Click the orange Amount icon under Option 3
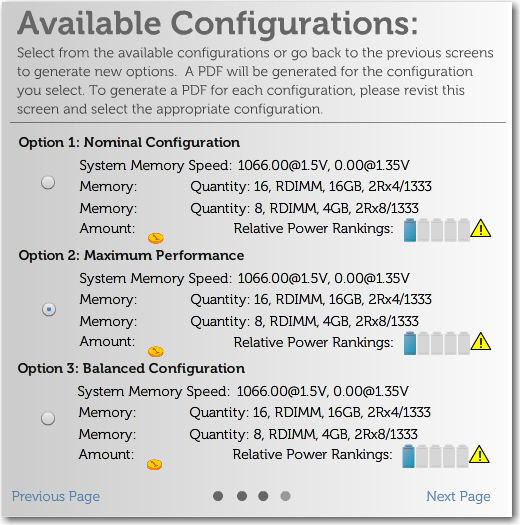 pos(154,464)
